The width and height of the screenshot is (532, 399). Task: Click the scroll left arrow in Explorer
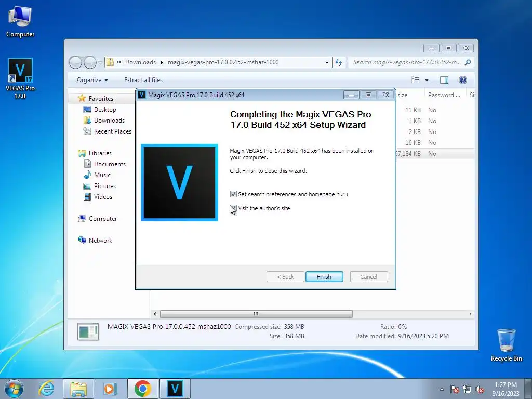(155, 314)
